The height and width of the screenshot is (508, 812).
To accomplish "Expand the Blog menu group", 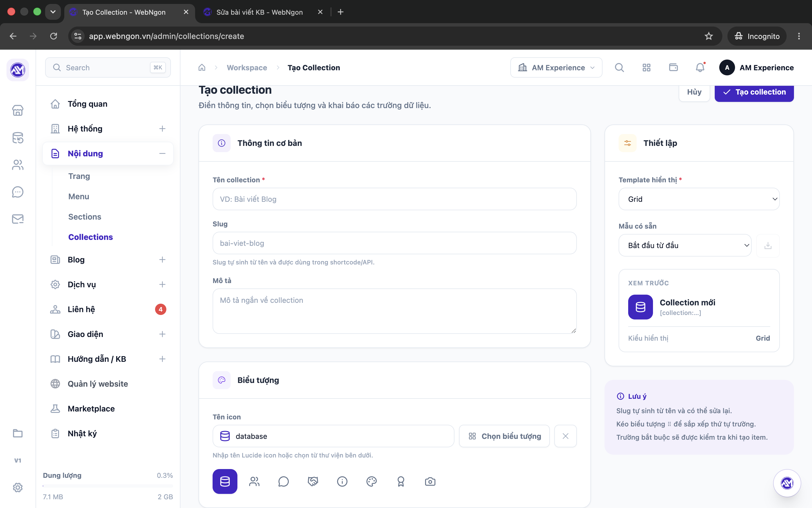I will (x=162, y=260).
